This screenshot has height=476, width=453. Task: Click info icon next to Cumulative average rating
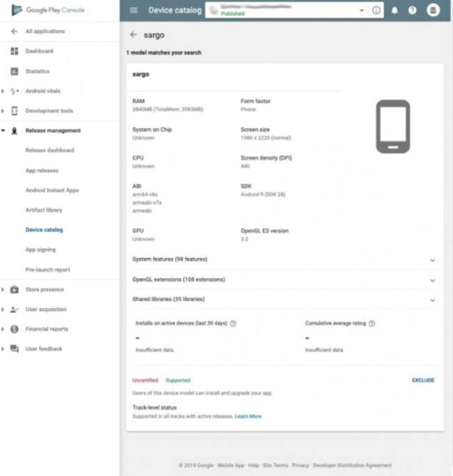[x=372, y=323]
